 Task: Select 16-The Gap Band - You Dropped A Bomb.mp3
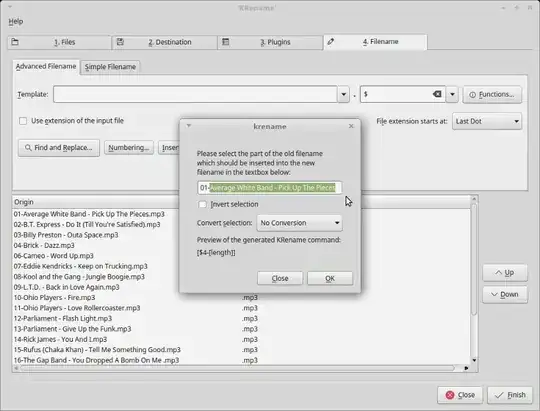point(96,360)
